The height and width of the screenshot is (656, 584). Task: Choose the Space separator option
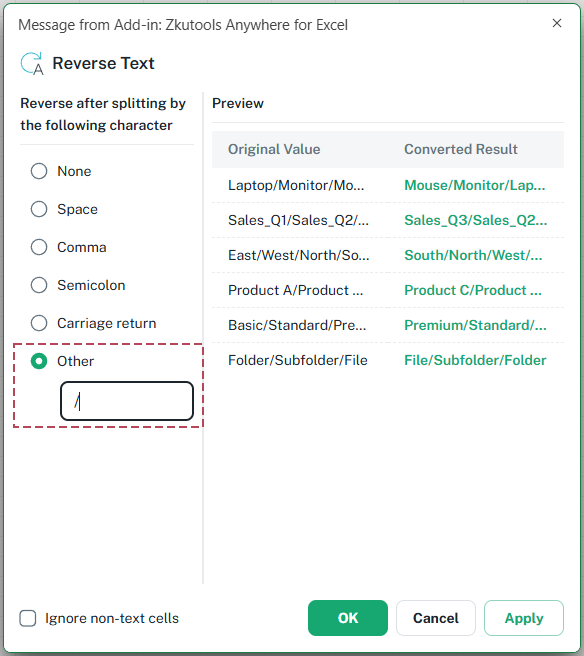39,209
